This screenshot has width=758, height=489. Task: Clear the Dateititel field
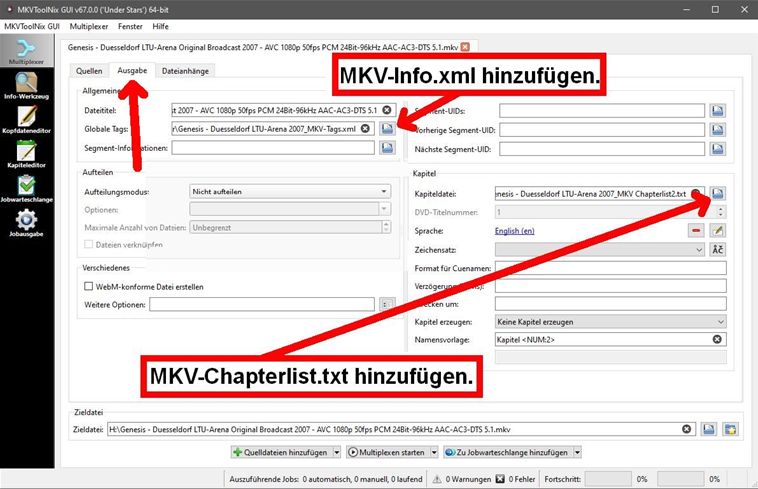pyautogui.click(x=387, y=110)
